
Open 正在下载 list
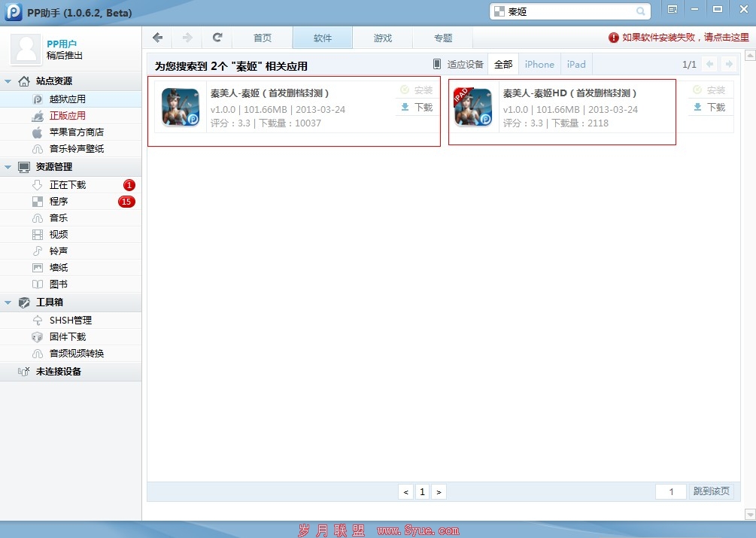pyautogui.click(x=71, y=184)
